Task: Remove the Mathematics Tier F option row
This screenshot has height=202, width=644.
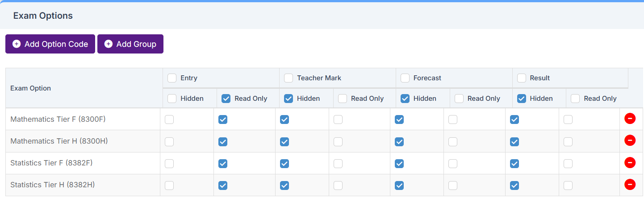Action: click(x=630, y=119)
